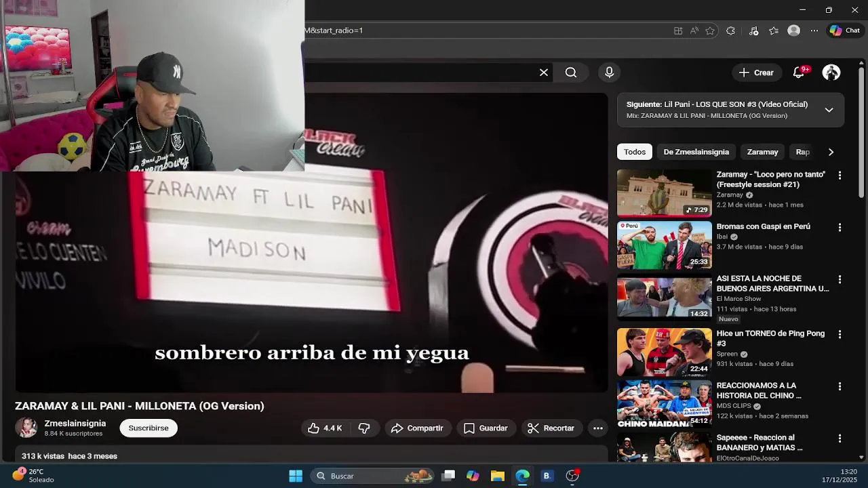The image size is (868, 488).
Task: Start voice search with the microphone icon
Action: click(x=609, y=73)
